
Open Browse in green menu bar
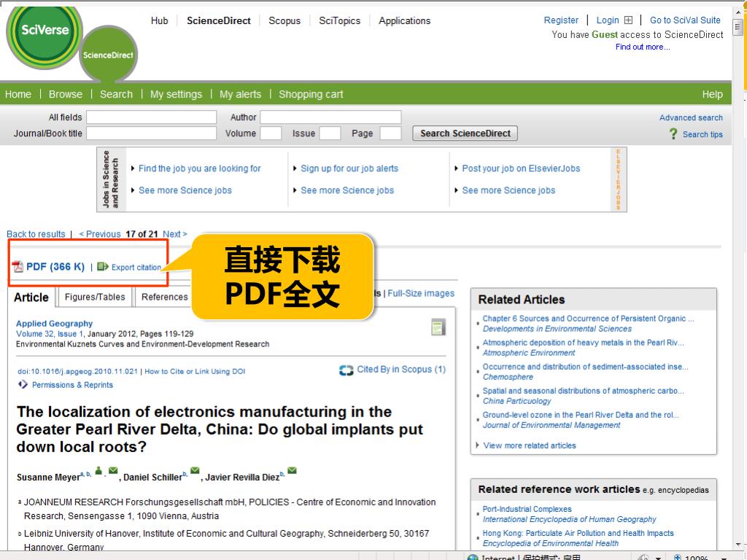pyautogui.click(x=66, y=94)
